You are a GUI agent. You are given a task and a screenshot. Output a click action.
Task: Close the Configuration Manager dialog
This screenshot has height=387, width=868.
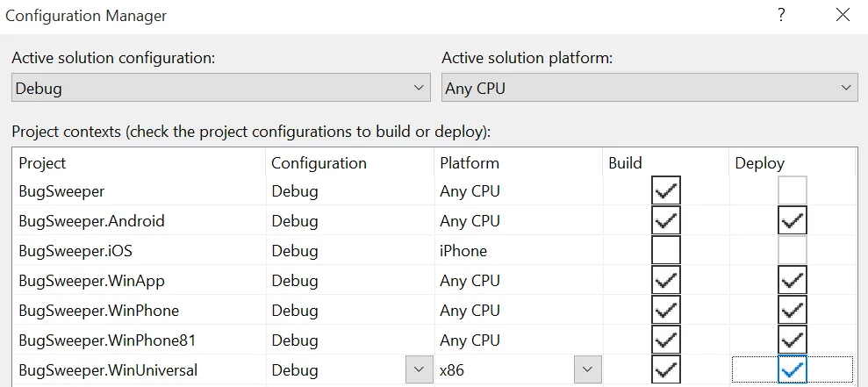coord(843,15)
